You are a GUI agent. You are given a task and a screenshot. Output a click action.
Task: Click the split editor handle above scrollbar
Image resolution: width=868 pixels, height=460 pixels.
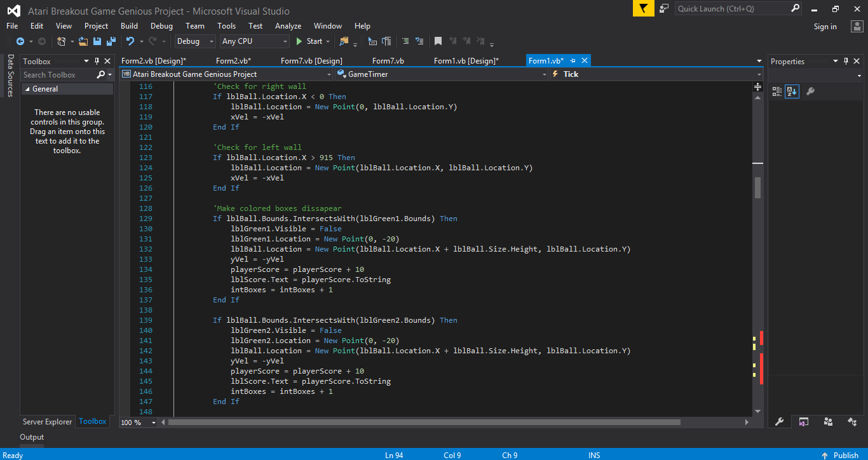(x=757, y=86)
